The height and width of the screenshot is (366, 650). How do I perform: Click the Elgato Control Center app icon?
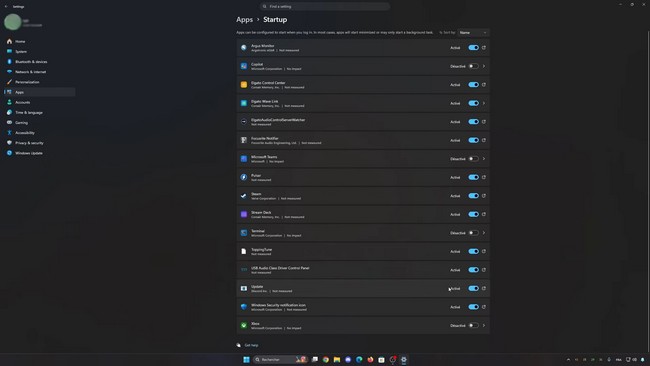click(244, 85)
